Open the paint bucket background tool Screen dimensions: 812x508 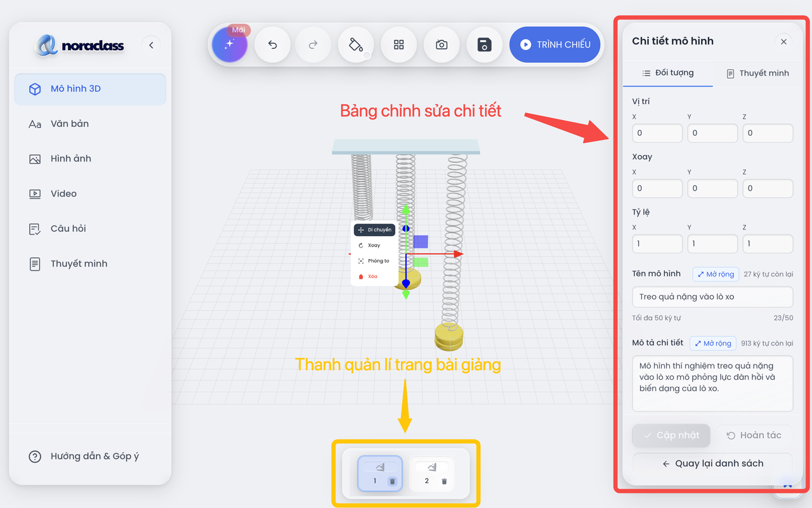[x=356, y=44]
